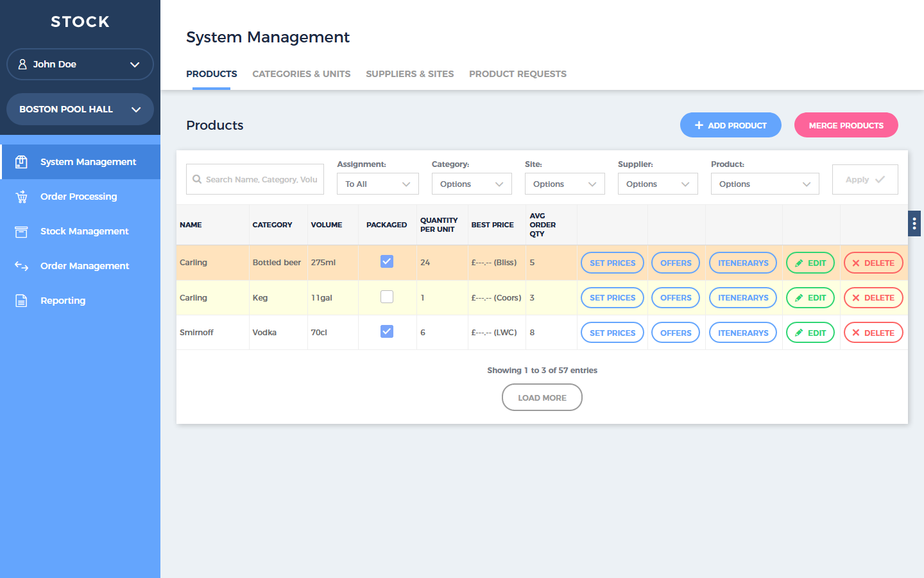924x578 pixels.
Task: Check Packaged box for Carling Keg
Action: [x=386, y=297]
